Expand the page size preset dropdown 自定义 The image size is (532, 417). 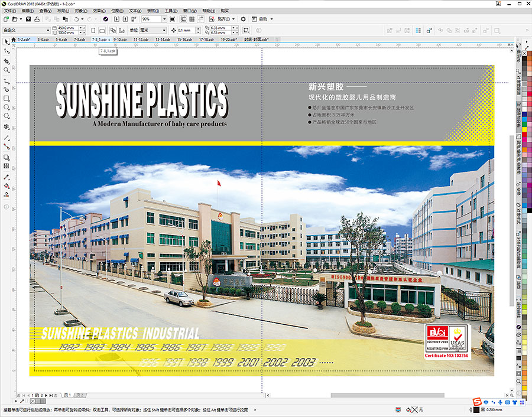48,29
